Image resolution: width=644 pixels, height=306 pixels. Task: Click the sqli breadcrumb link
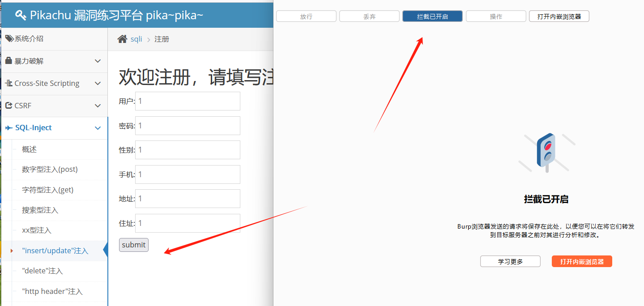pos(136,39)
